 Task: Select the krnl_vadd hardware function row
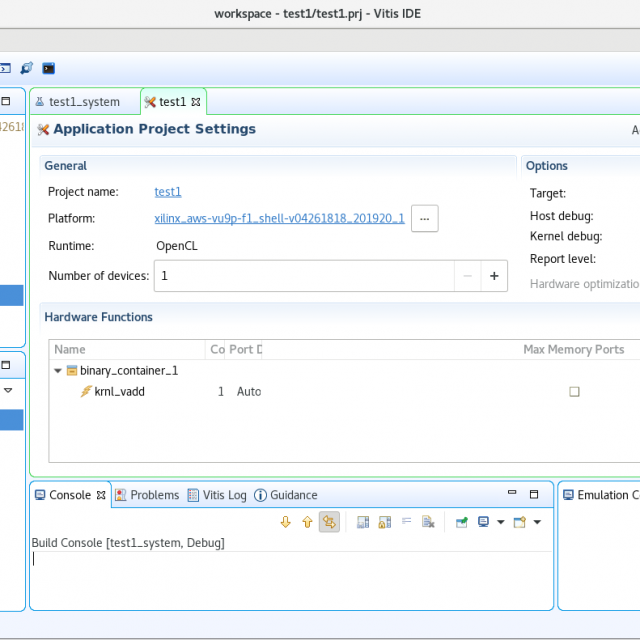click(x=119, y=392)
